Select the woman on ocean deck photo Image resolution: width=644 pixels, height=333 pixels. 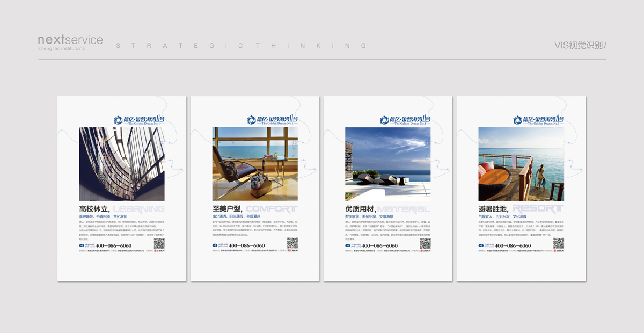521,164
